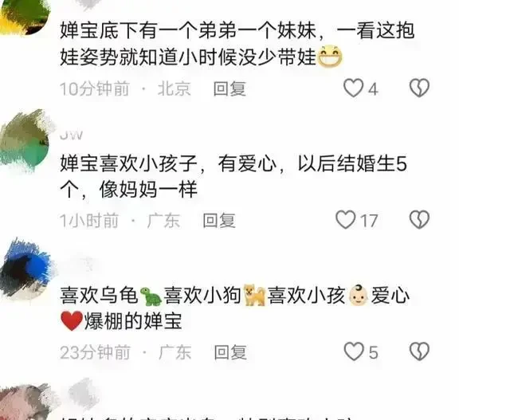Select comment text about 结婚生5个
Screen dimensions: 510x420
click(x=233, y=176)
